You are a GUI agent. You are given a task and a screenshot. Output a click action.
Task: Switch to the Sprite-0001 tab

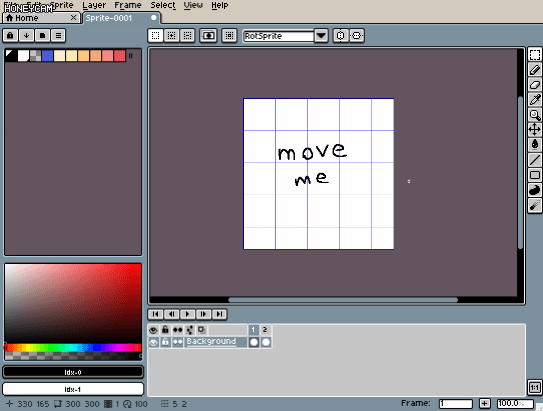[121, 18]
